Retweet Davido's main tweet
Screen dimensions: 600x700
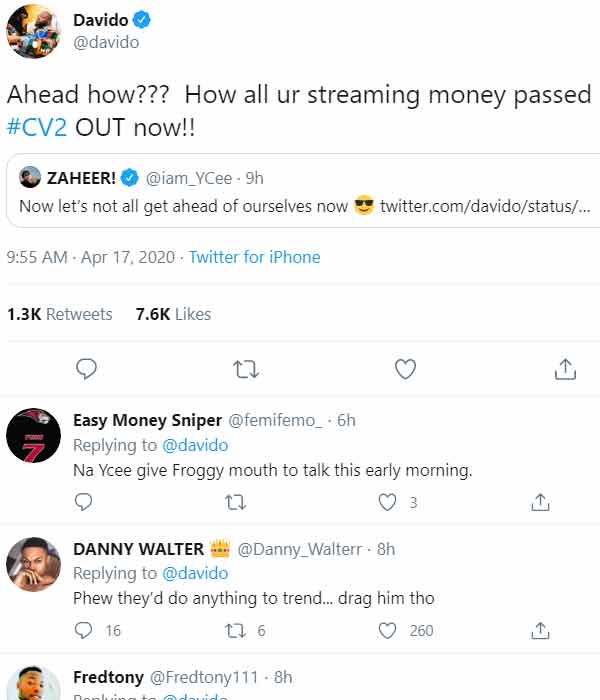(246, 369)
